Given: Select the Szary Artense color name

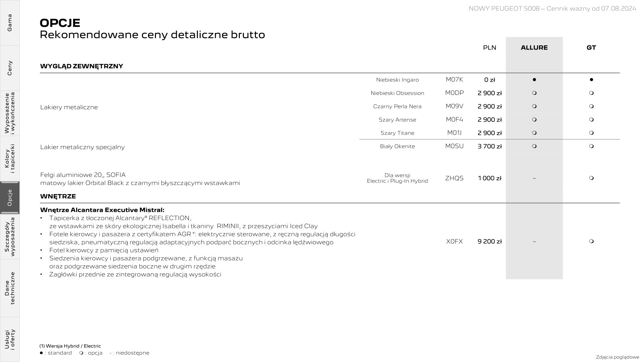Looking at the screenshot, I should [397, 120].
